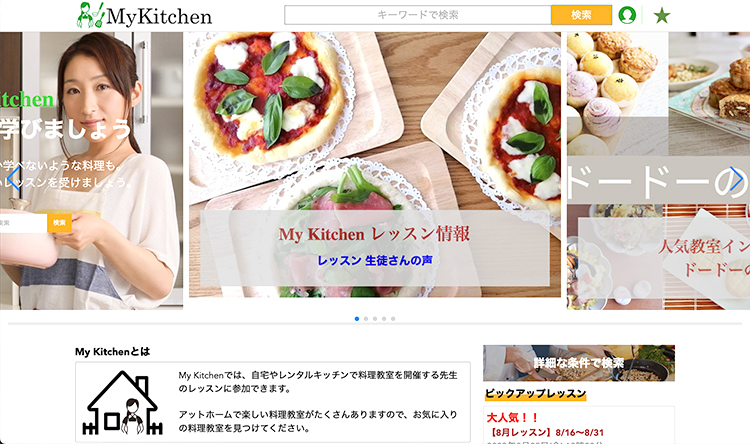Select the first carousel pagination dot

[x=357, y=319]
